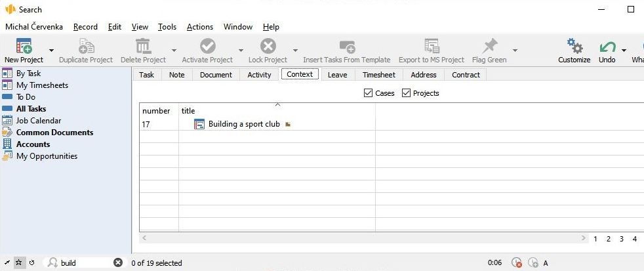
Task: Go to page 3 of results
Action: 621,239
